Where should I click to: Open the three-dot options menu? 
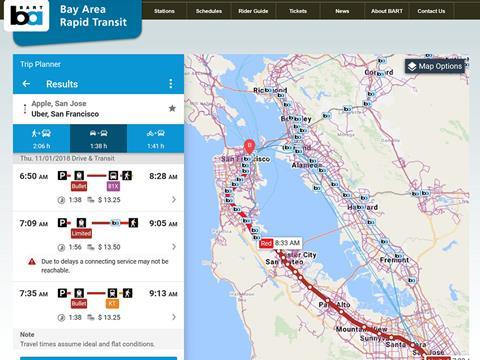(x=171, y=83)
